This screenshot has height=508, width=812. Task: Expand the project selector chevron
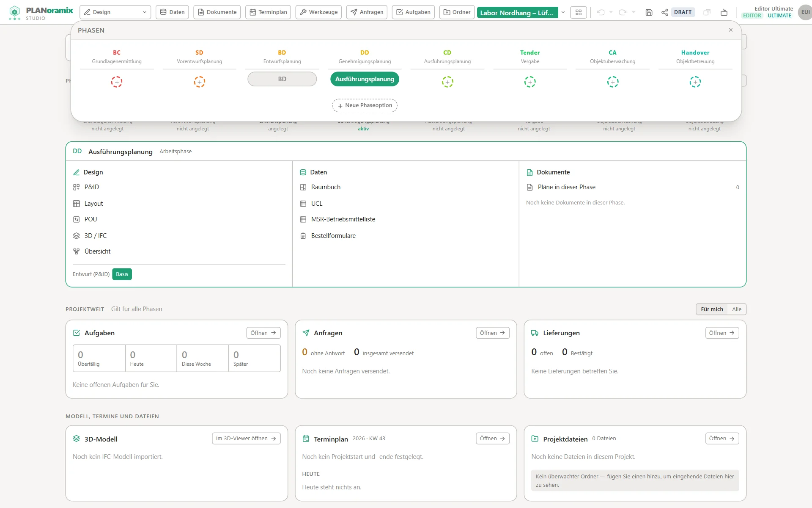click(x=563, y=12)
